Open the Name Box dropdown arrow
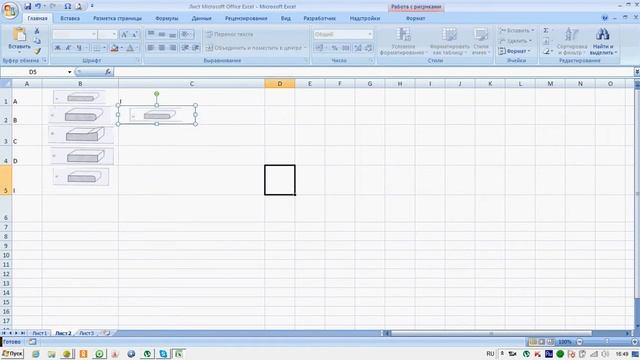Viewport: 640px width, 360px height. (70, 72)
